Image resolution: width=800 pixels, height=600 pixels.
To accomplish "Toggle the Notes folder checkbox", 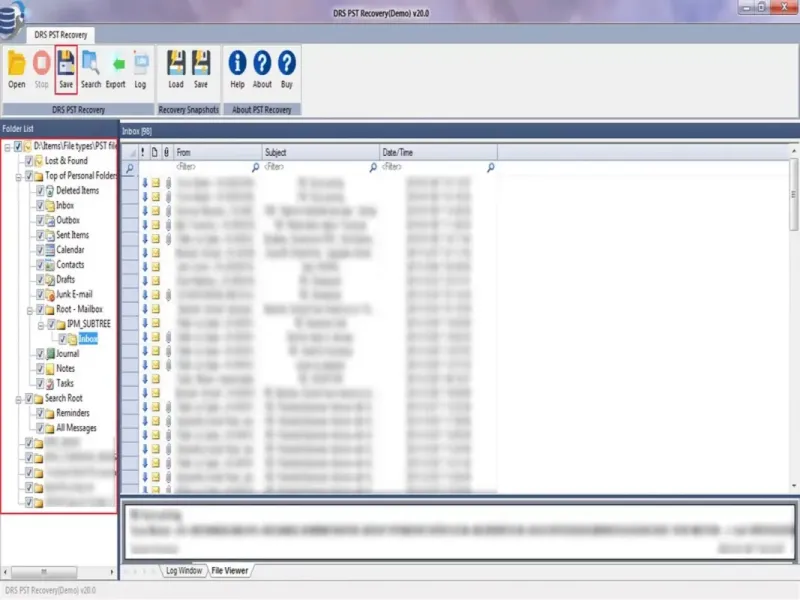I will click(x=40, y=368).
